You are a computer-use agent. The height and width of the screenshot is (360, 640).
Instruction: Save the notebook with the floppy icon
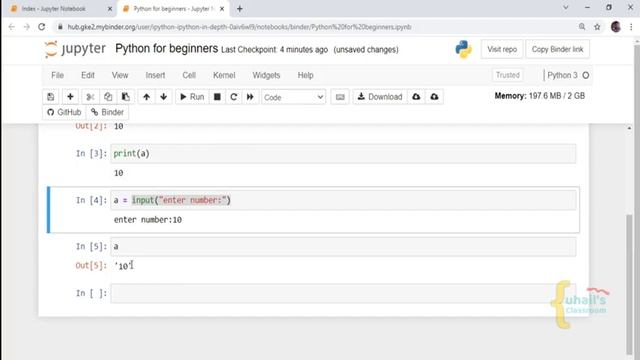tap(51, 97)
